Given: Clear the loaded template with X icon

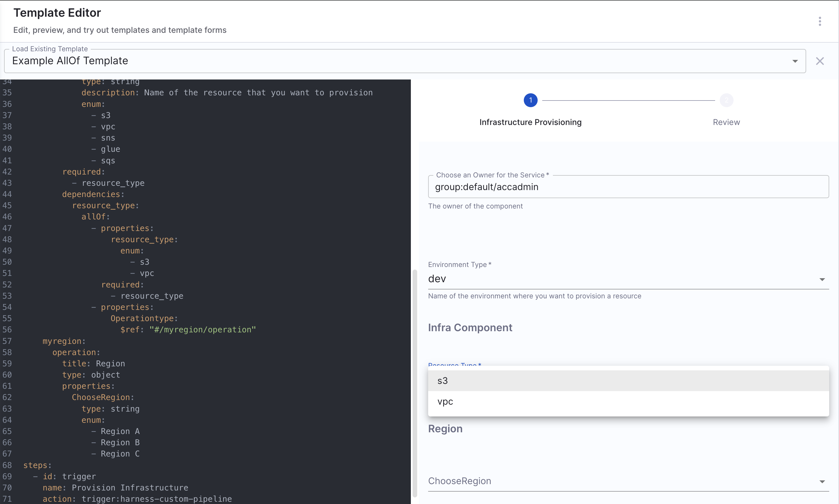Looking at the screenshot, I should 820,61.
